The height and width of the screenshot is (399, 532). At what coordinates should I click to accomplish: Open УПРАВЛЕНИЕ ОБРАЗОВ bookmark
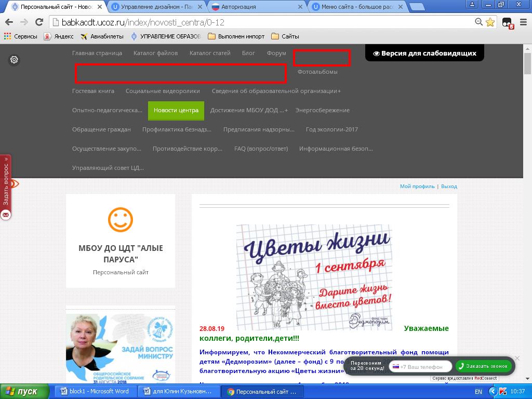click(x=166, y=36)
